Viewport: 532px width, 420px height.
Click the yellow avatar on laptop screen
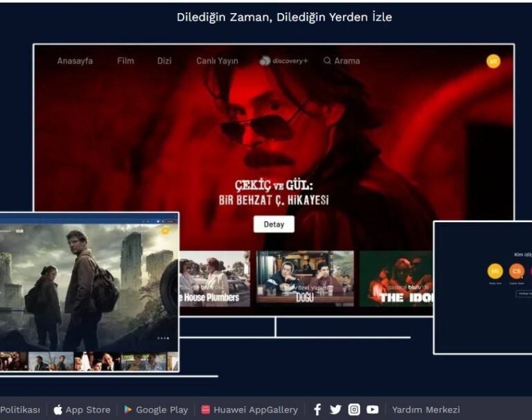click(165, 231)
